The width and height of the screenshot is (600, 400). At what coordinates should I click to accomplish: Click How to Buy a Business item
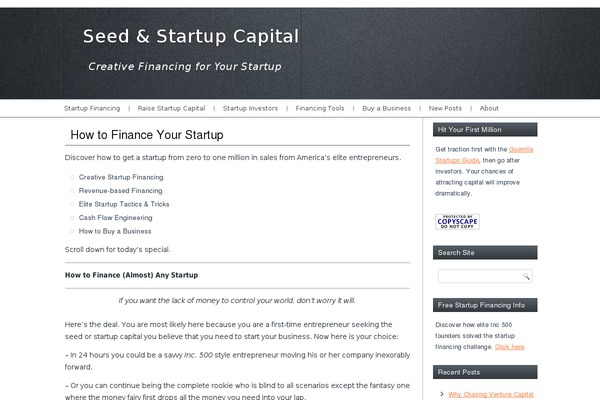pyautogui.click(x=115, y=231)
